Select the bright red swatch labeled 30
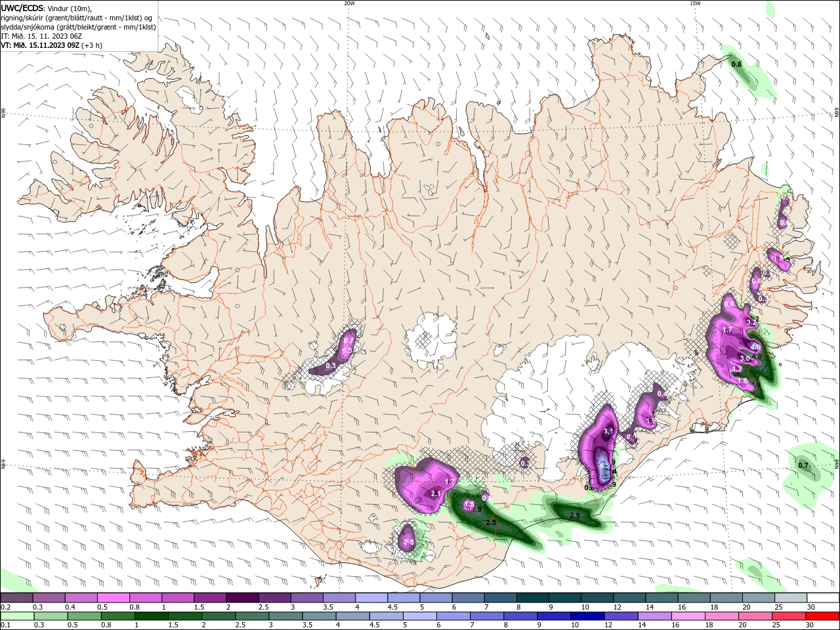The height and width of the screenshot is (630, 840). [x=822, y=616]
